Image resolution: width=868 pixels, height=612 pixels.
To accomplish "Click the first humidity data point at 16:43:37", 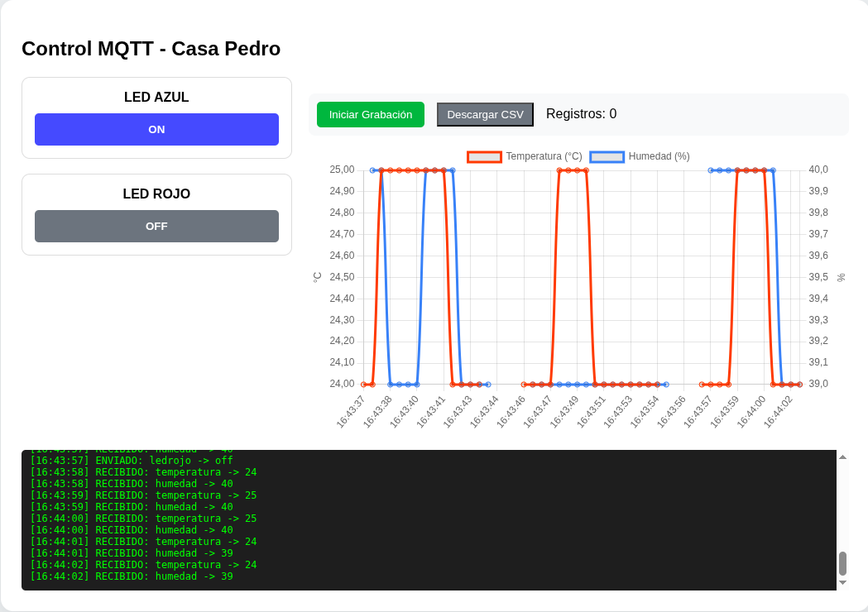I will pos(372,170).
